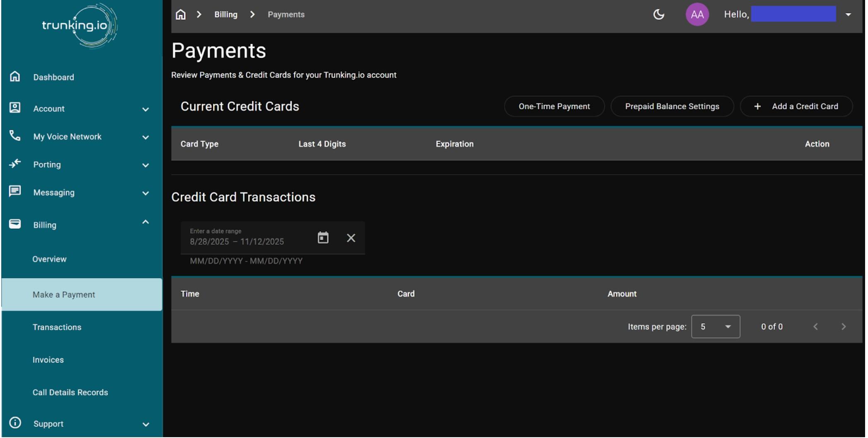Open the Dashboard from the sidebar
868x438 pixels.
(x=53, y=77)
